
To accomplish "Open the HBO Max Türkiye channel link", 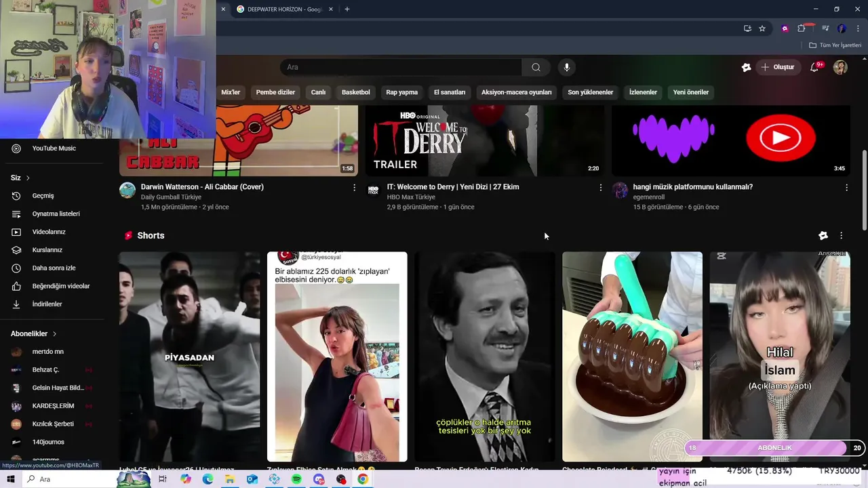I will pyautogui.click(x=411, y=197).
